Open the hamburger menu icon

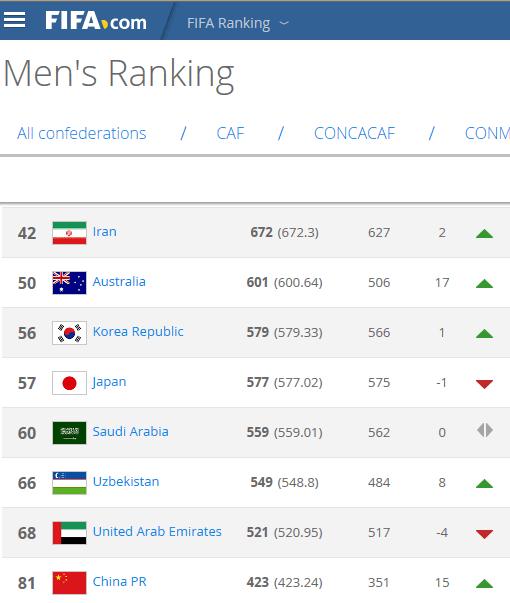click(x=15, y=20)
